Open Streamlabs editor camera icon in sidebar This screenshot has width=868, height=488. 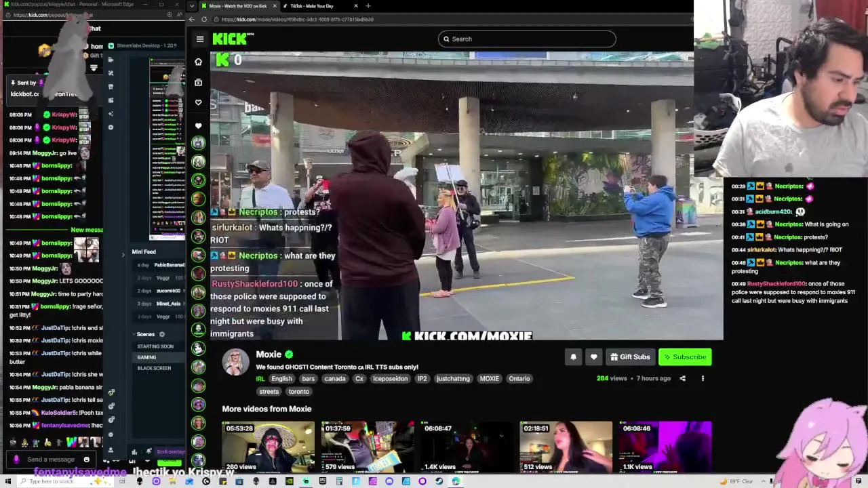tap(111, 60)
